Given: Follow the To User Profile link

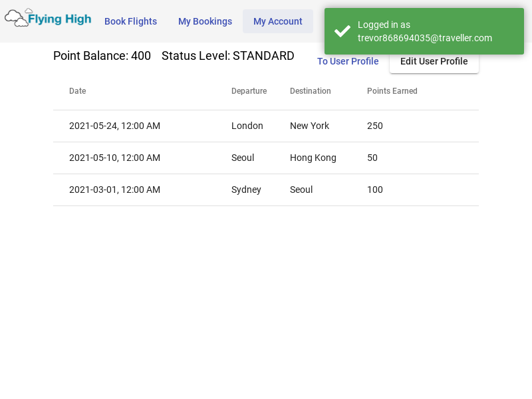Looking at the screenshot, I should coord(348,61).
